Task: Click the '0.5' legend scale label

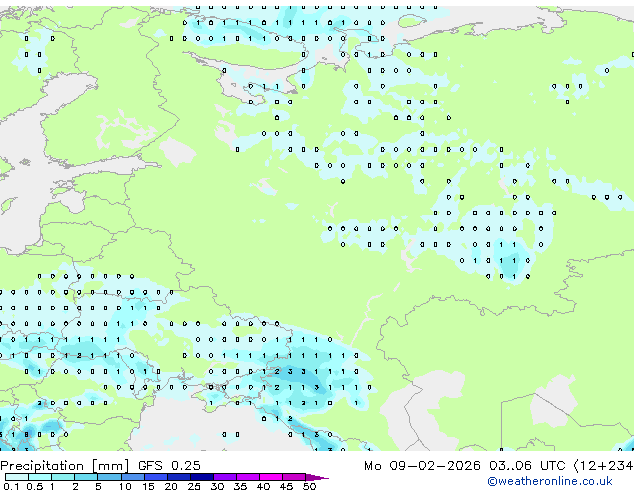Action: coord(35,486)
